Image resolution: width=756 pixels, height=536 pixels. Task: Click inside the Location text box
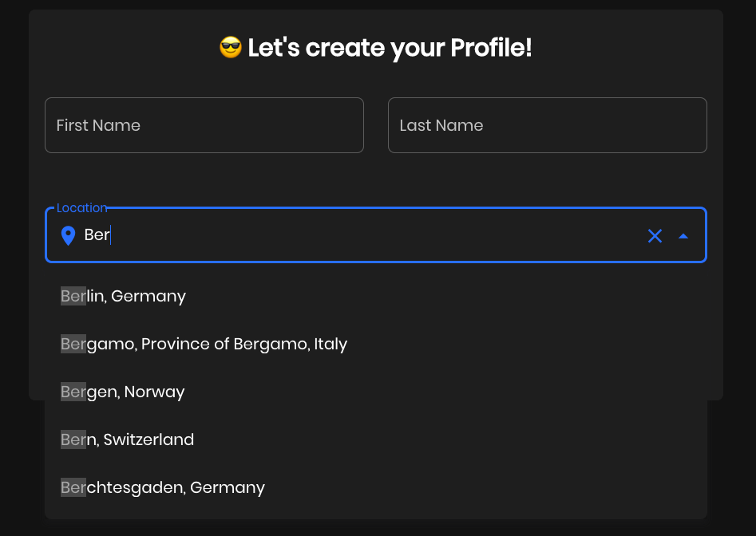(319, 235)
